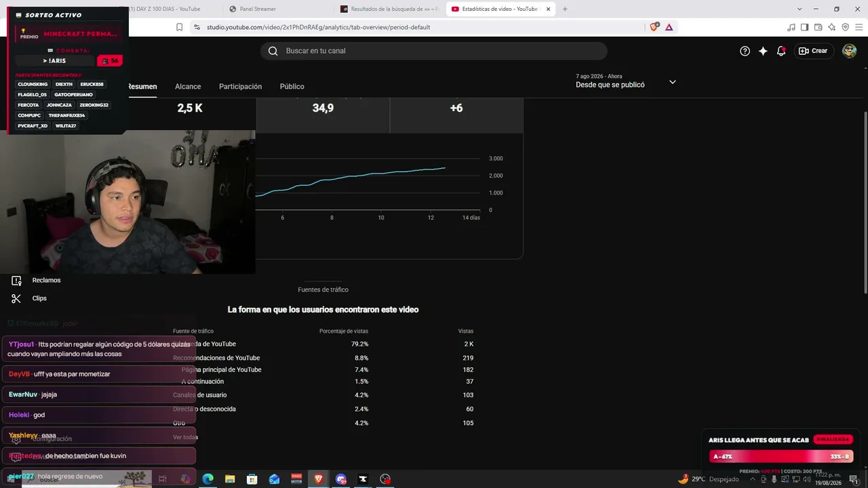The height and width of the screenshot is (488, 868).
Task: Click the Vistas column header
Action: 466,331
